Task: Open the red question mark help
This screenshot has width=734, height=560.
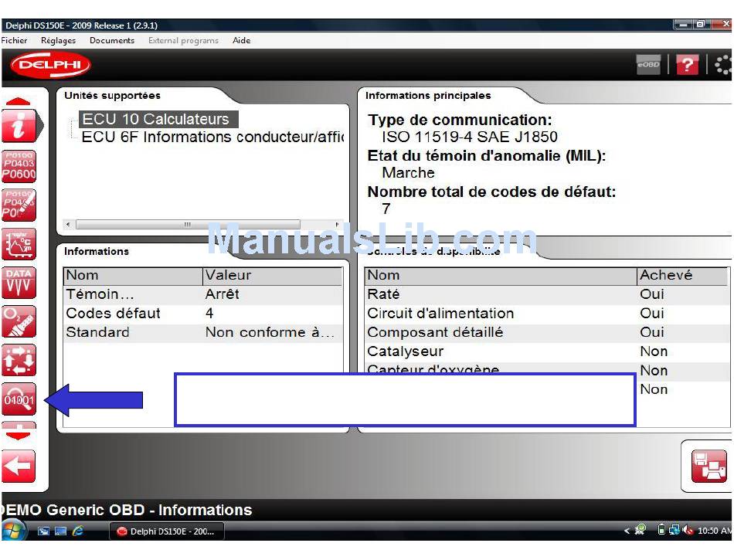Action: click(687, 66)
